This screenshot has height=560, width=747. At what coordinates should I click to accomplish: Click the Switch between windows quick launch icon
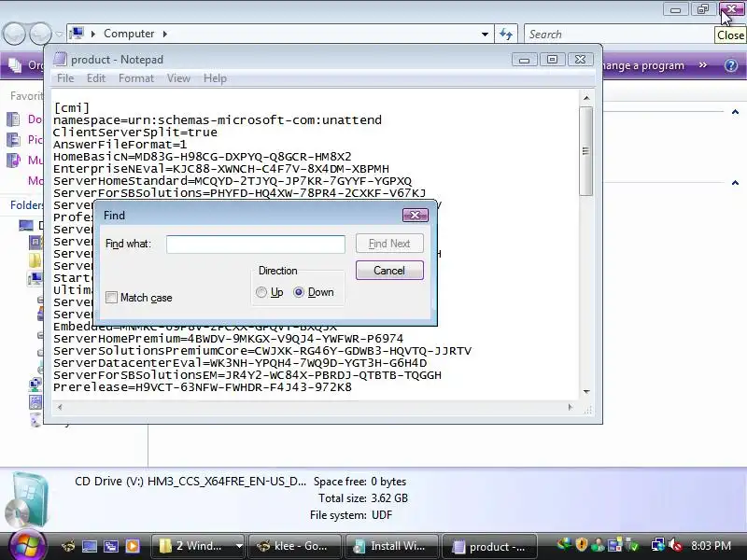111,546
